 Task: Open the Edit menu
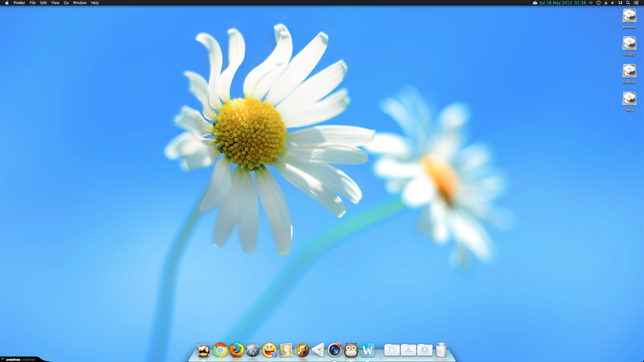pyautogui.click(x=43, y=3)
